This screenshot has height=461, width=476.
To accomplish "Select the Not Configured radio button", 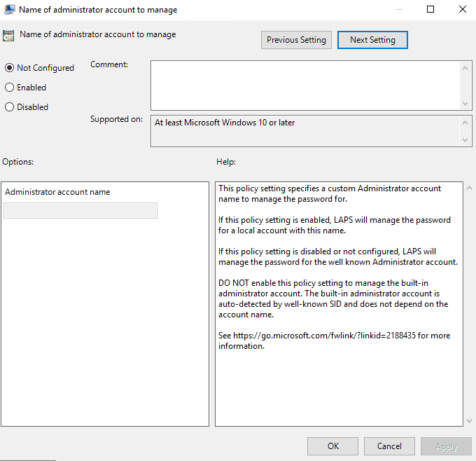I will 9,68.
